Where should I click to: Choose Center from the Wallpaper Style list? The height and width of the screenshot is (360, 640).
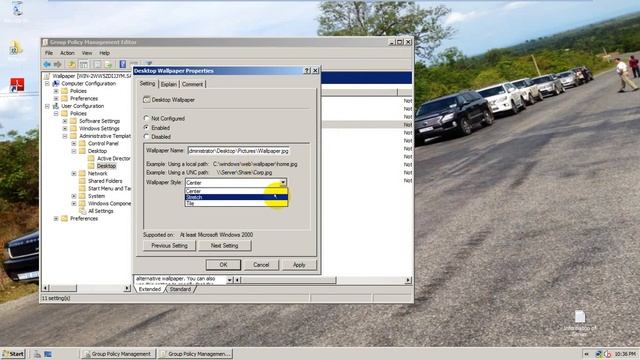pos(236,191)
